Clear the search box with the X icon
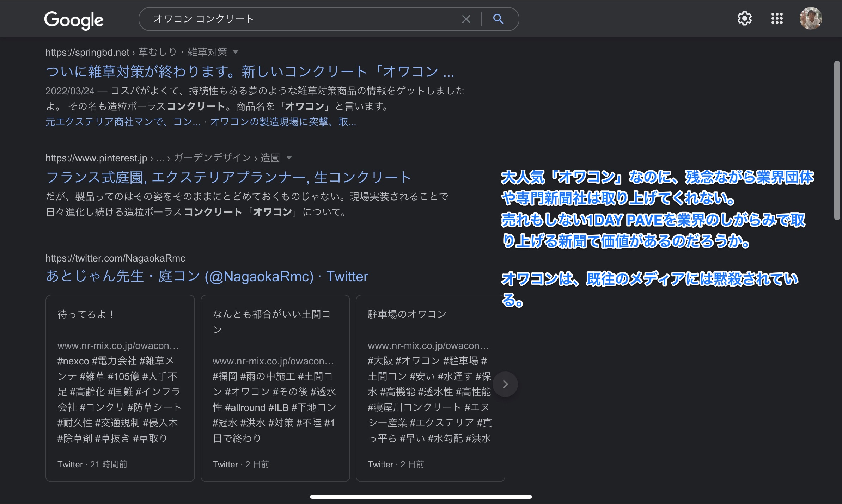842x504 pixels. pos(466,19)
